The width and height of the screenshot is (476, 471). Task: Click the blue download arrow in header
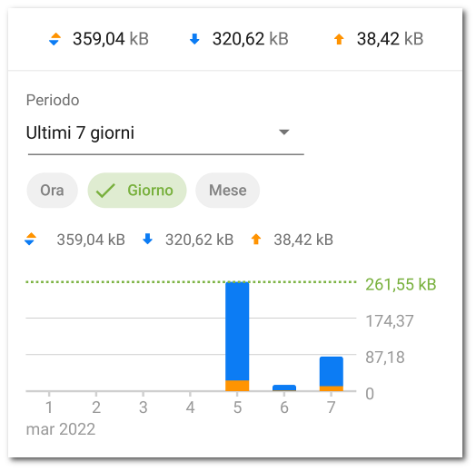(x=194, y=39)
